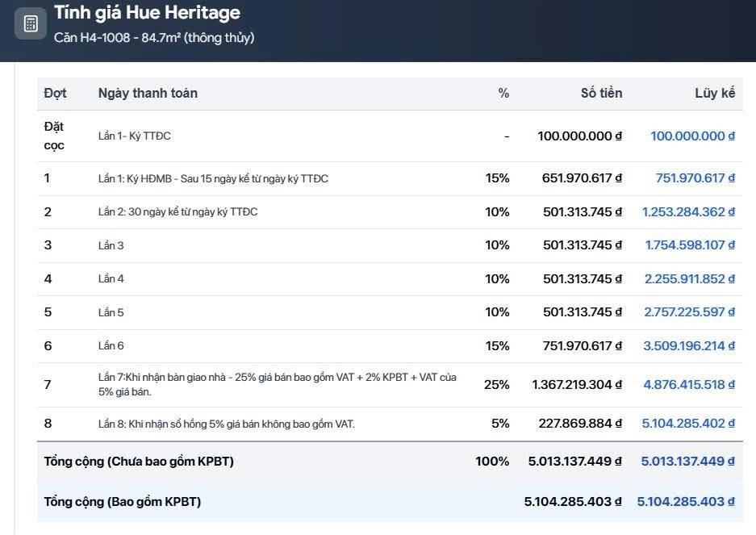Click the Lũy kế column header
Image resolution: width=756 pixels, height=535 pixels.
715,93
